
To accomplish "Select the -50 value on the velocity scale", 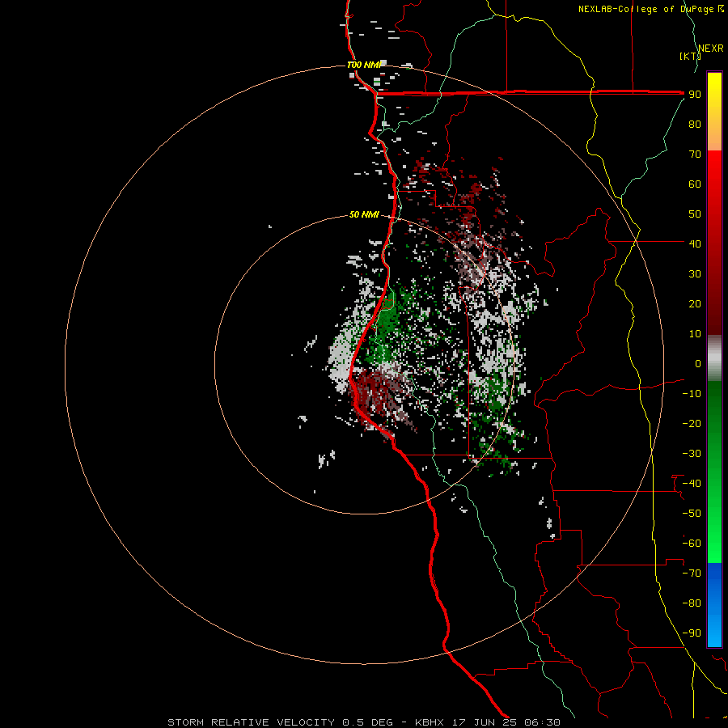I will click(692, 514).
